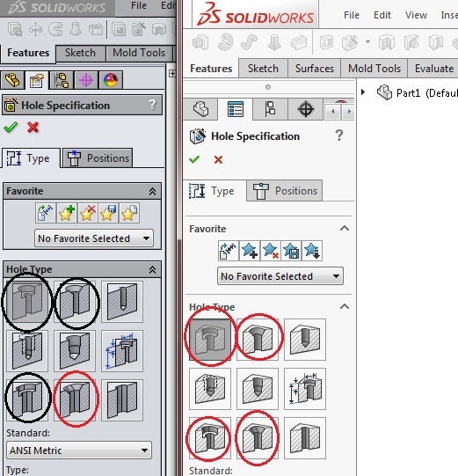Click Apply Defaults/No Favorites icon in left window
This screenshot has width=458, height=476.
point(45,213)
